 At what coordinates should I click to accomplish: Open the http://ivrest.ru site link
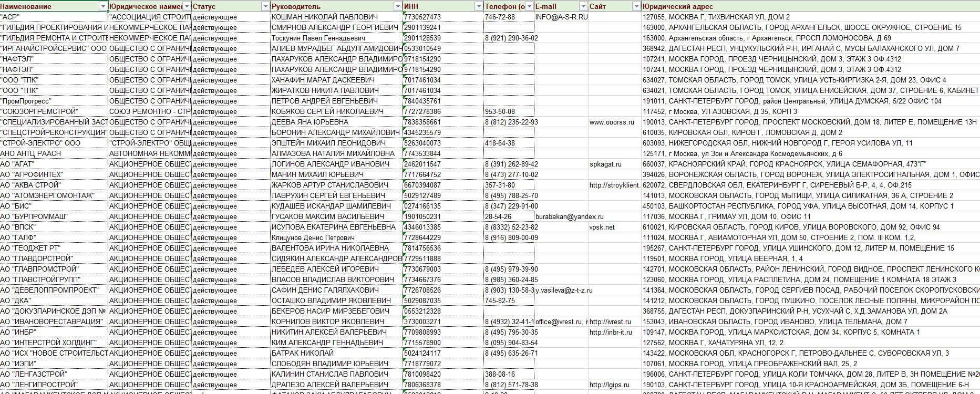pos(614,322)
